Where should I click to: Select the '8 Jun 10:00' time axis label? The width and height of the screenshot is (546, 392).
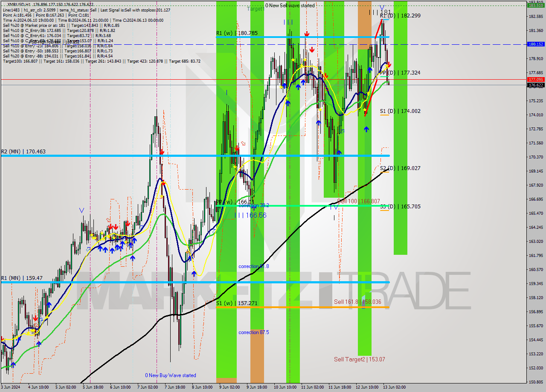[x=202, y=387]
